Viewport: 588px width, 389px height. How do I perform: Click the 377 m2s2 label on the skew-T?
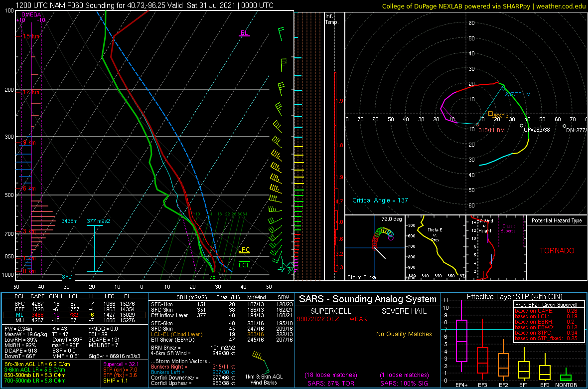click(x=98, y=221)
